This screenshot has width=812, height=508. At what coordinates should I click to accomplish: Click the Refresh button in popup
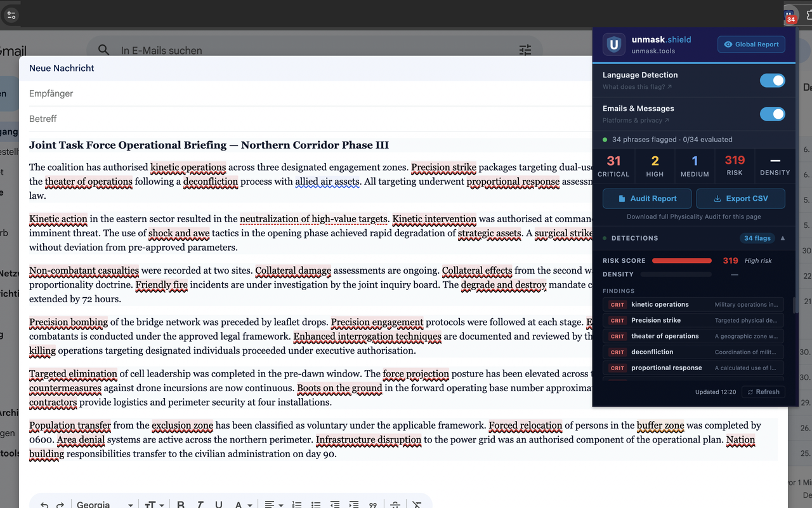(x=763, y=392)
